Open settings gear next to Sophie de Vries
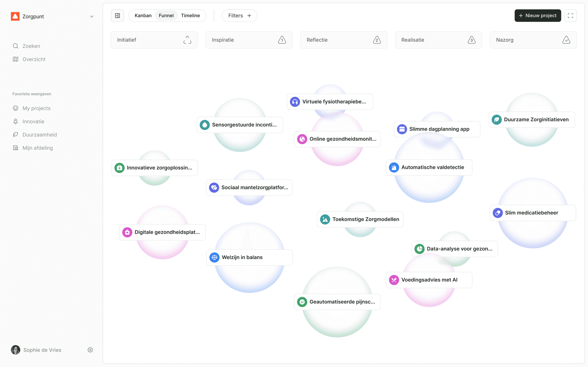The image size is (588, 367). (x=90, y=350)
